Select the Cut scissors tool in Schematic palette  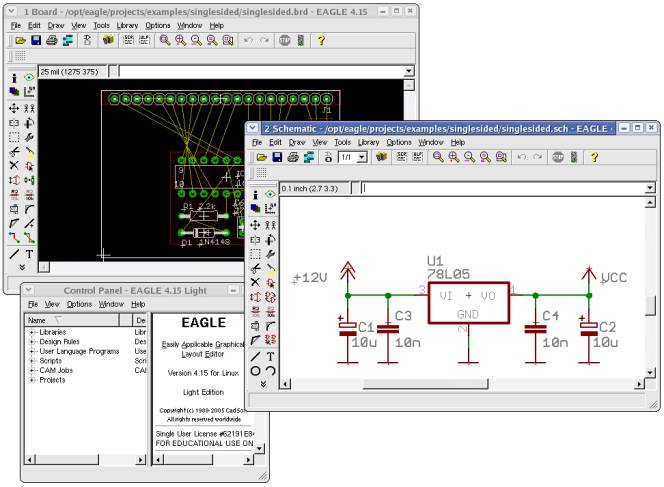pyautogui.click(x=255, y=268)
